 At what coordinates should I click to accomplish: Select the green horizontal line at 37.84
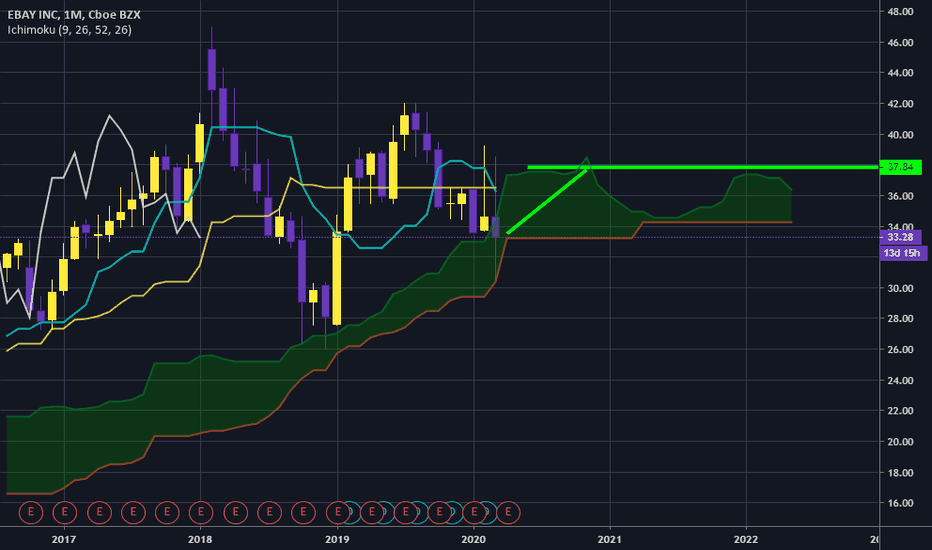703,167
